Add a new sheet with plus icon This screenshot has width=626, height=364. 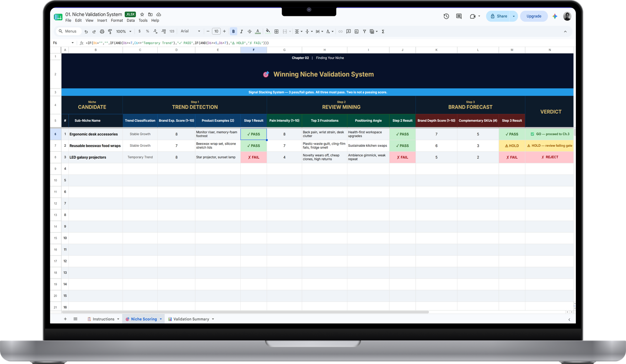point(65,319)
